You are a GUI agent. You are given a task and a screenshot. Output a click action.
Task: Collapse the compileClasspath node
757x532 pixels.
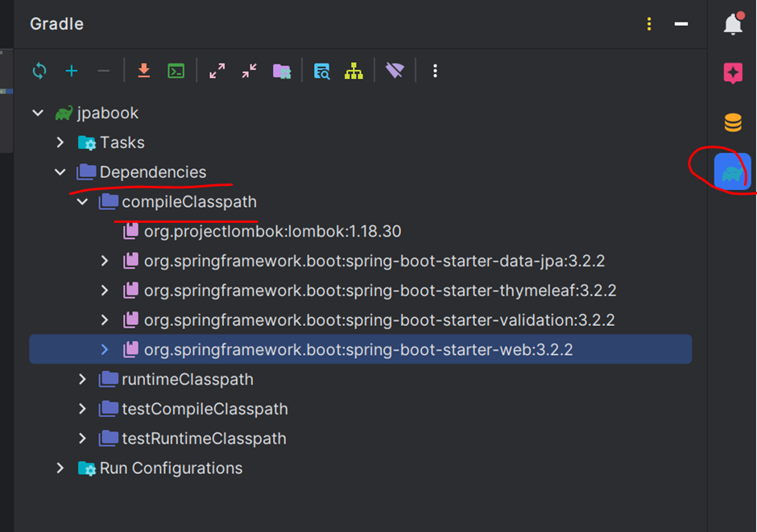tap(83, 201)
